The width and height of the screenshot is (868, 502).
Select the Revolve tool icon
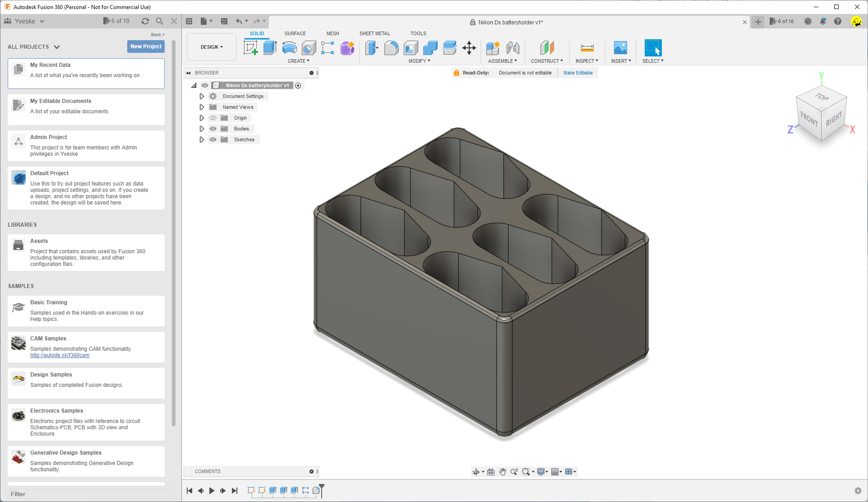289,48
